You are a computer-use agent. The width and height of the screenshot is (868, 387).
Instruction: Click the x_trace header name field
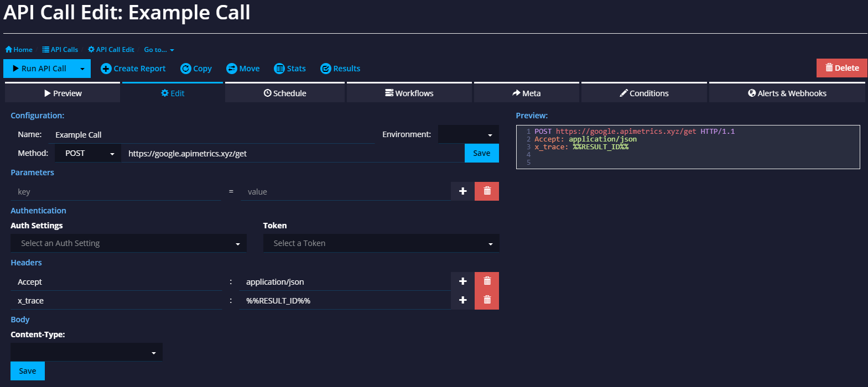click(x=116, y=301)
